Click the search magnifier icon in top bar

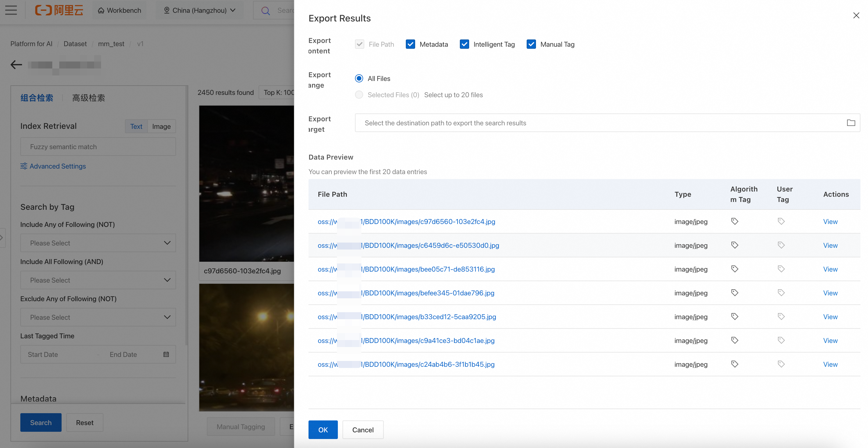pyautogui.click(x=266, y=10)
